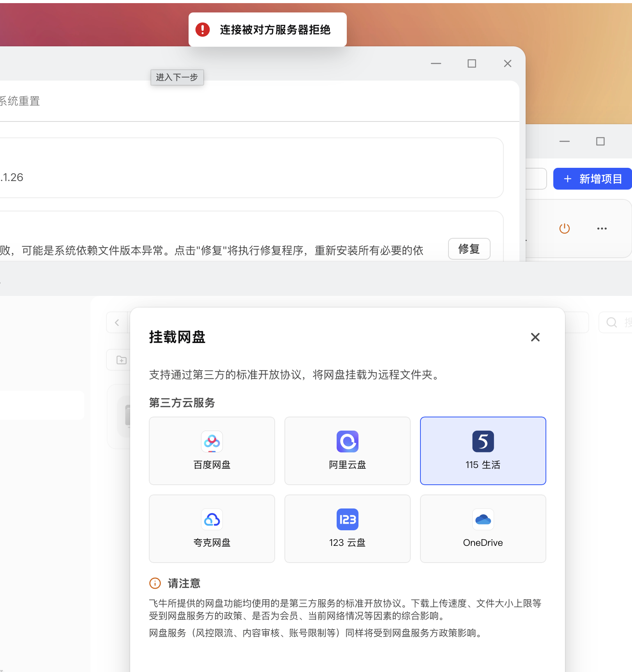This screenshot has width=632, height=672.
Task: Click the search magnifier icon
Action: 612,322
